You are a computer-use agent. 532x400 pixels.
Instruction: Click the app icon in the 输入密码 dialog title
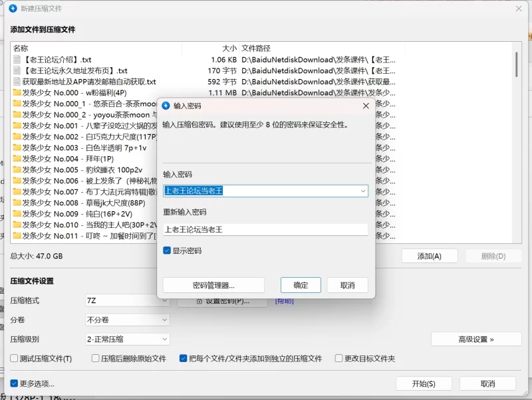pos(166,106)
